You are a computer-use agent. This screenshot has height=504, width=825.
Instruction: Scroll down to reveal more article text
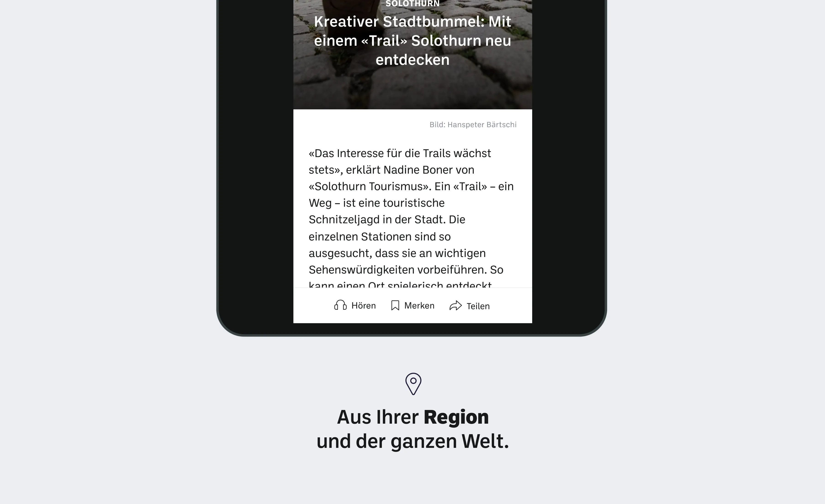click(x=412, y=218)
